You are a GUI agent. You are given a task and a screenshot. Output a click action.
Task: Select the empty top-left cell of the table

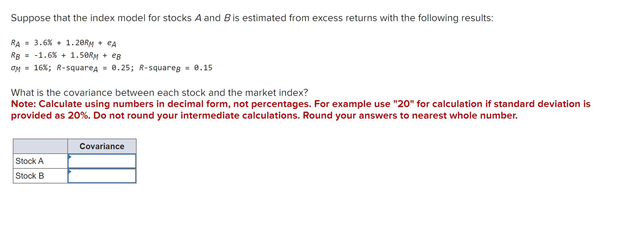pyautogui.click(x=40, y=146)
